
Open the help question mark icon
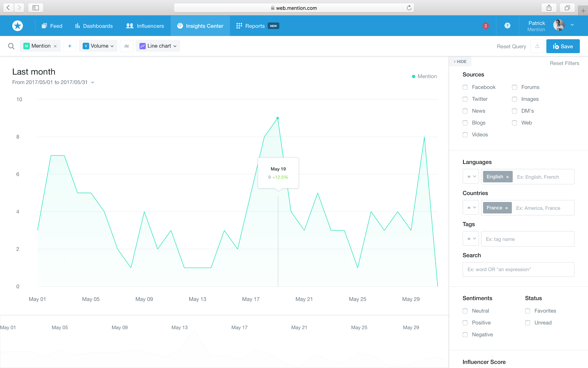pos(508,25)
